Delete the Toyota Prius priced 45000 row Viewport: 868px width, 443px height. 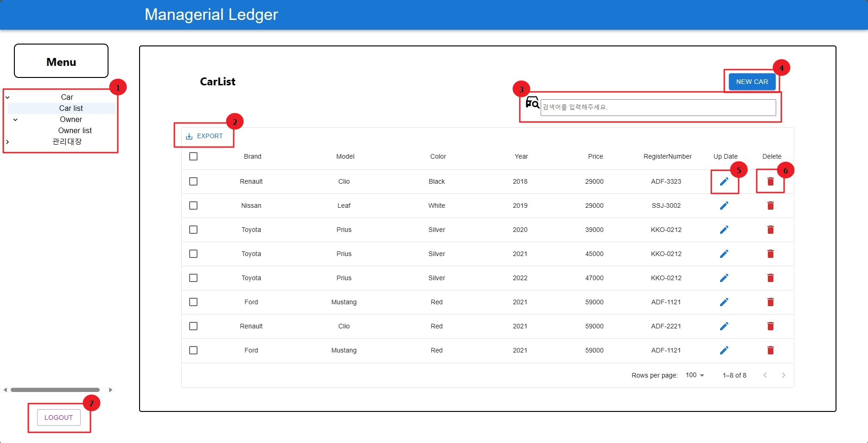tap(770, 254)
